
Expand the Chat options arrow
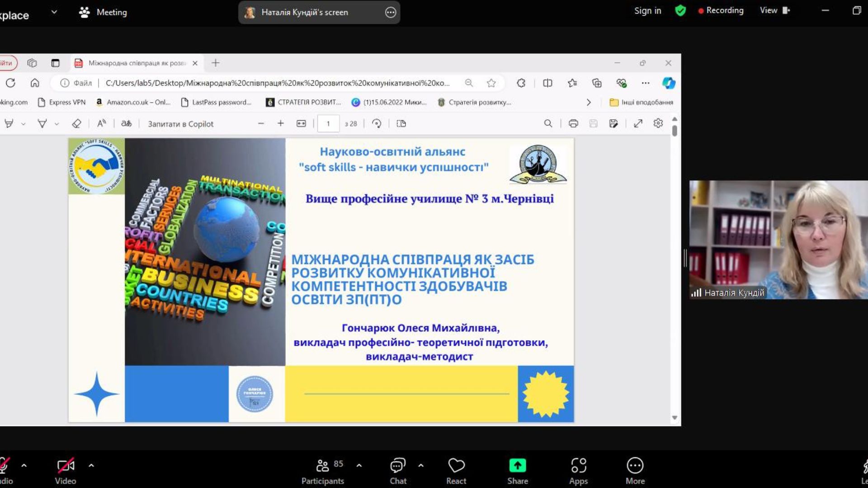pos(421,465)
